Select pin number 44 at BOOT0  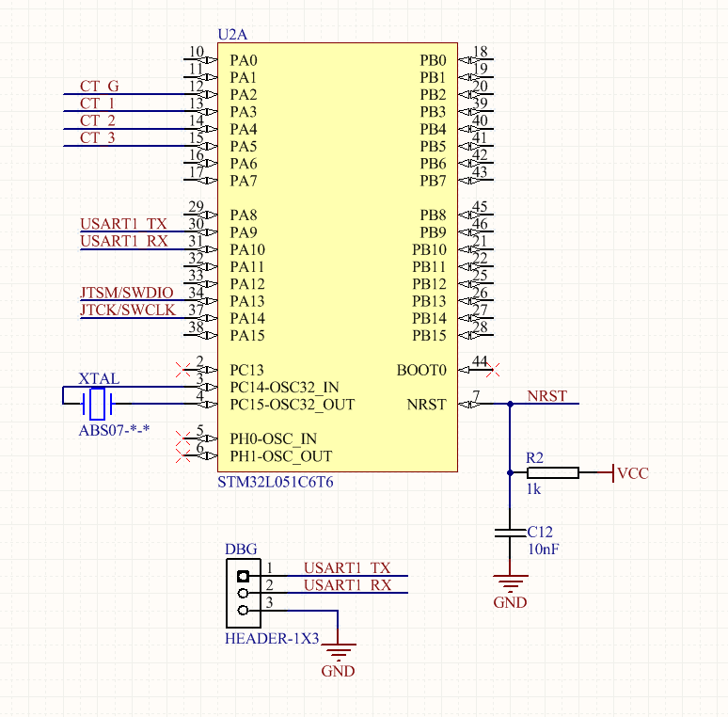click(x=480, y=361)
